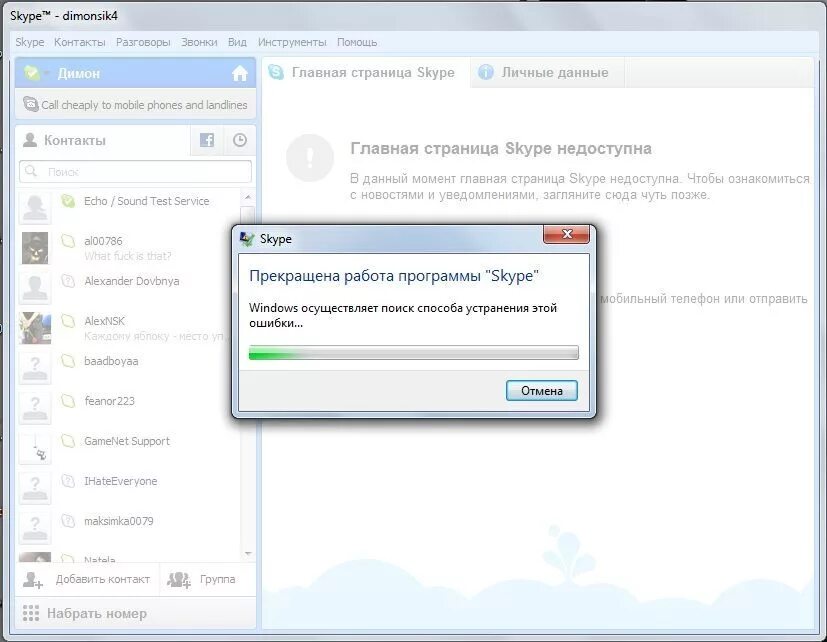Click status icon next to IHateEveryone

click(68, 481)
